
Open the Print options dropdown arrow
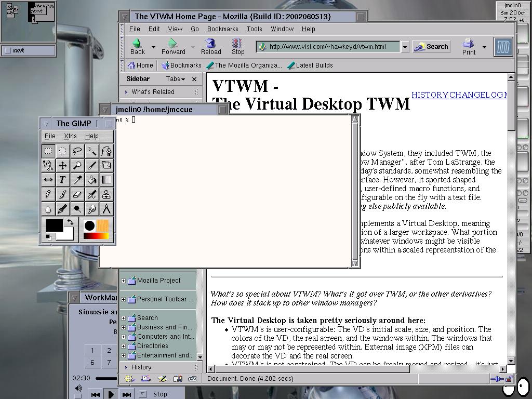point(484,47)
